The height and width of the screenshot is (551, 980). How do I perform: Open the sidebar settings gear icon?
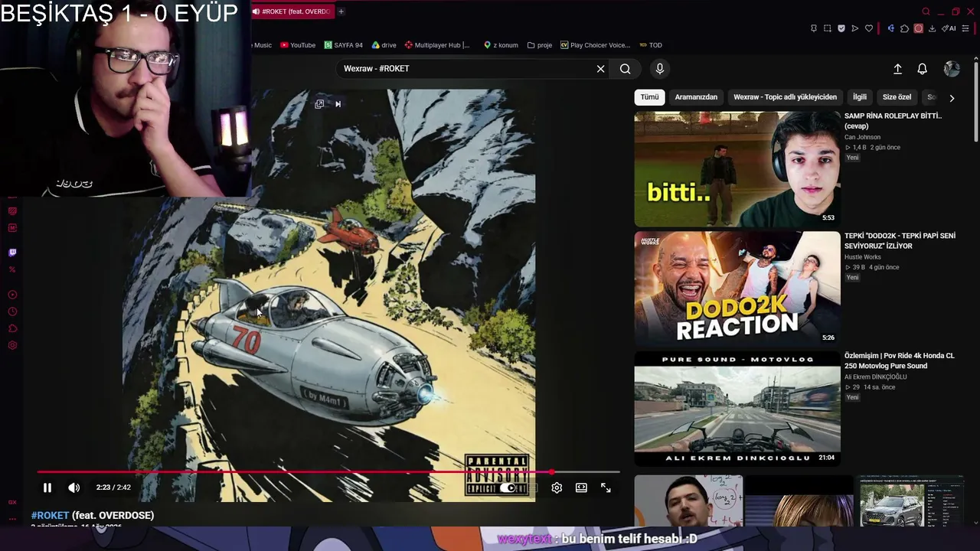point(12,345)
